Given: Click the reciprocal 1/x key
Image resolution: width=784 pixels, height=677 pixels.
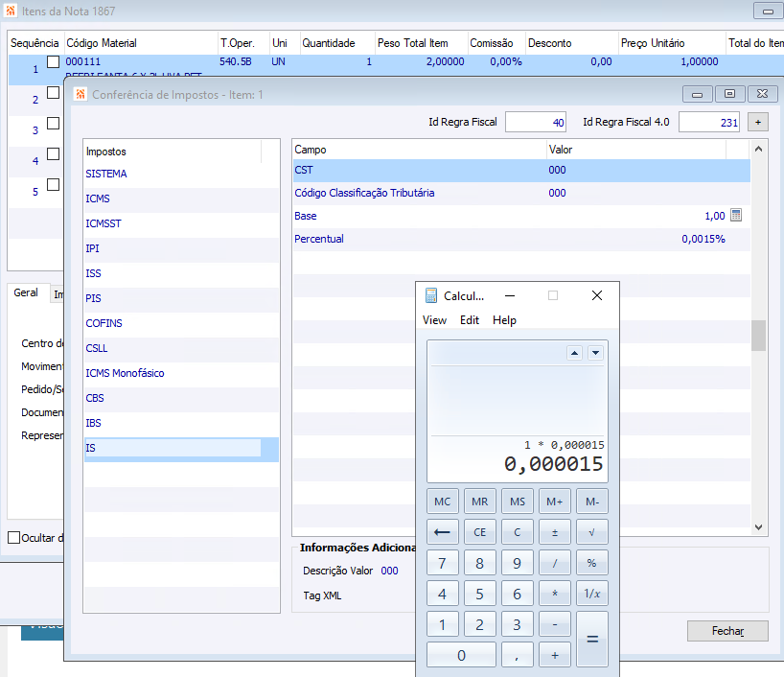Looking at the screenshot, I should coord(592,594).
